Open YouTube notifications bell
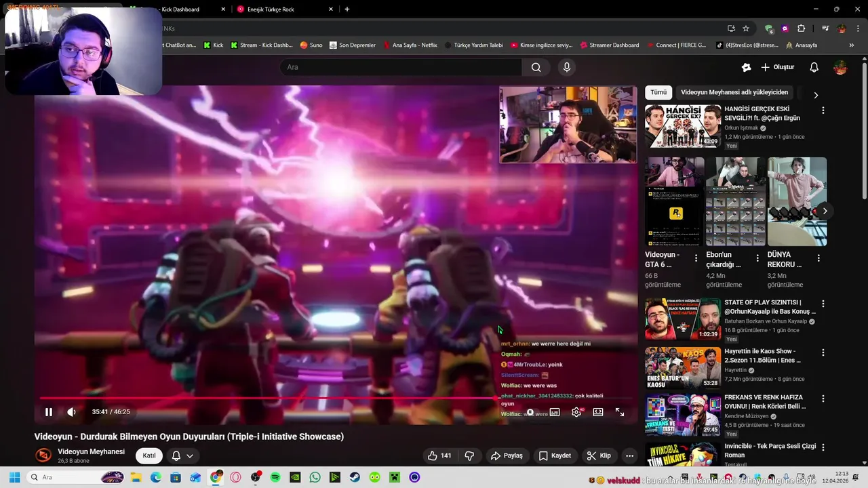The width and height of the screenshot is (868, 488). coord(814,67)
